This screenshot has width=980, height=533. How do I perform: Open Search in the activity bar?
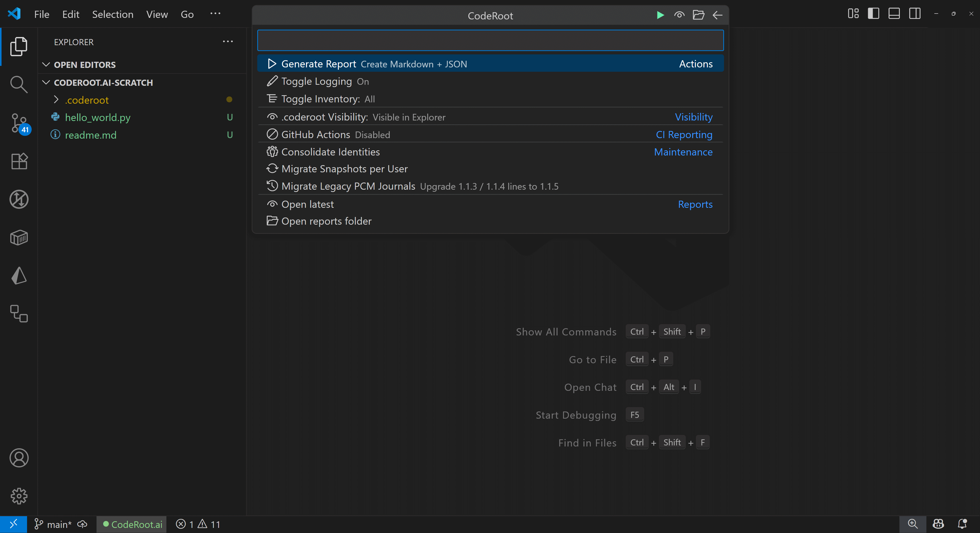(19, 84)
